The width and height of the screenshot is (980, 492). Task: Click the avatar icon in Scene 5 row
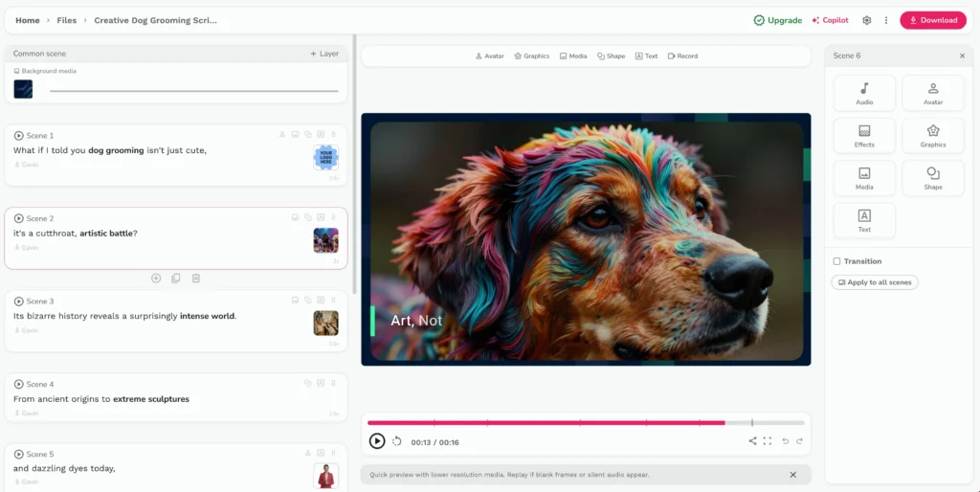[307, 453]
